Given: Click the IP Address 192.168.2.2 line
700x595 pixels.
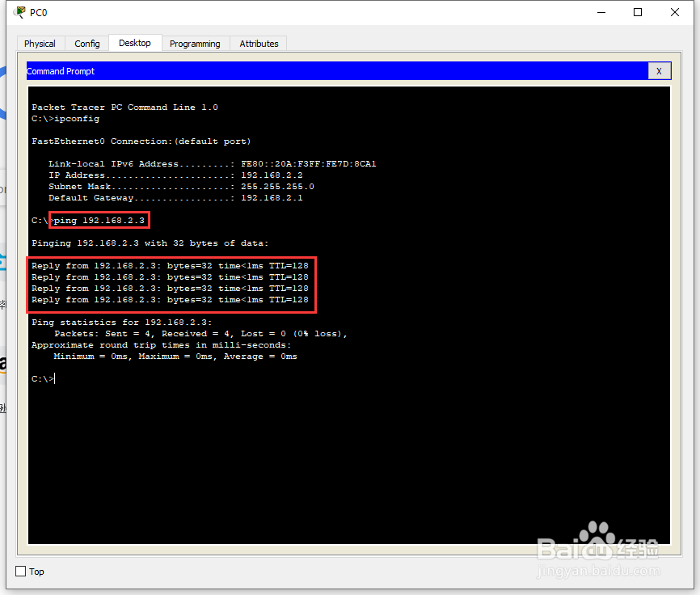Looking at the screenshot, I should 175,175.
